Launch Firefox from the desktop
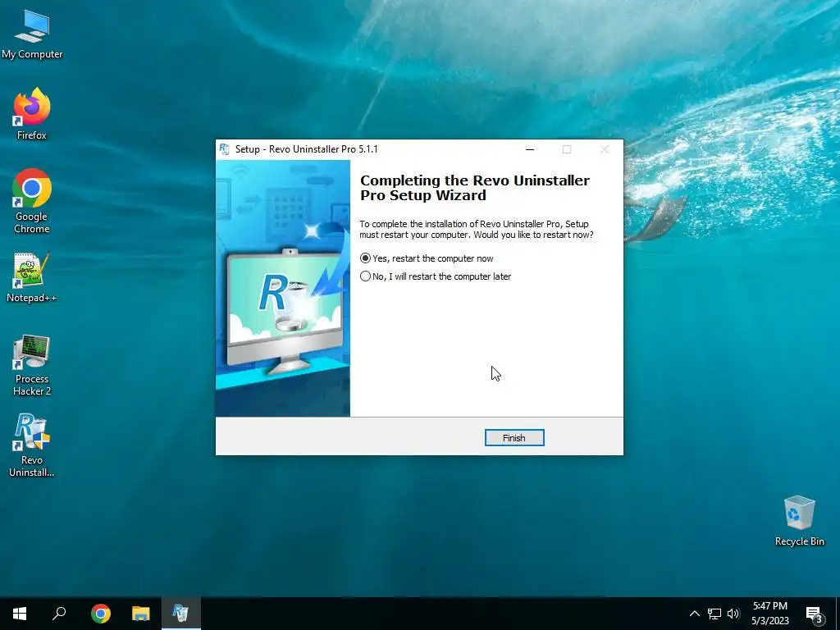The width and height of the screenshot is (840, 630). [32, 114]
